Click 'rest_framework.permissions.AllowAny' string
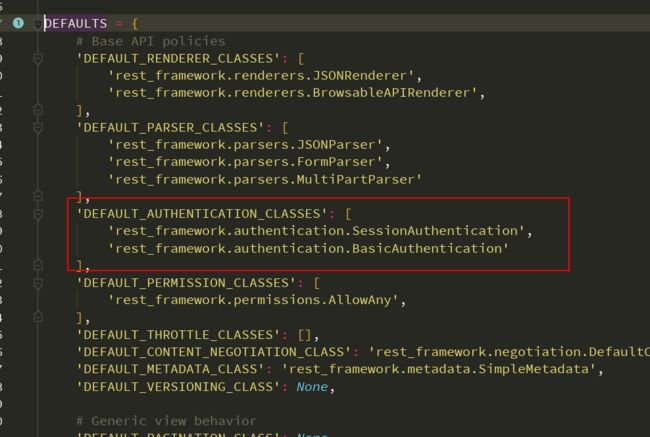 click(x=253, y=300)
